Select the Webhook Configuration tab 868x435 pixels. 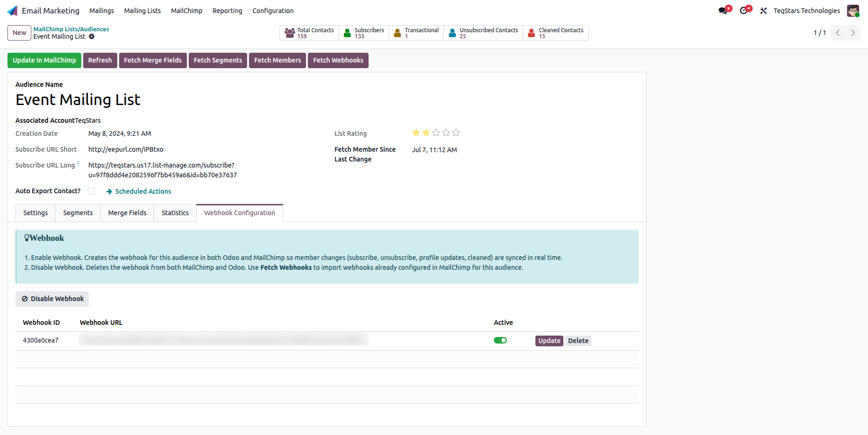tap(240, 213)
